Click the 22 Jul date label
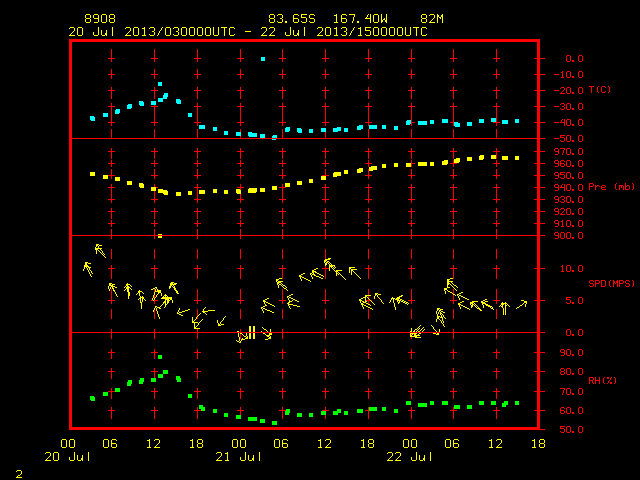 point(409,457)
